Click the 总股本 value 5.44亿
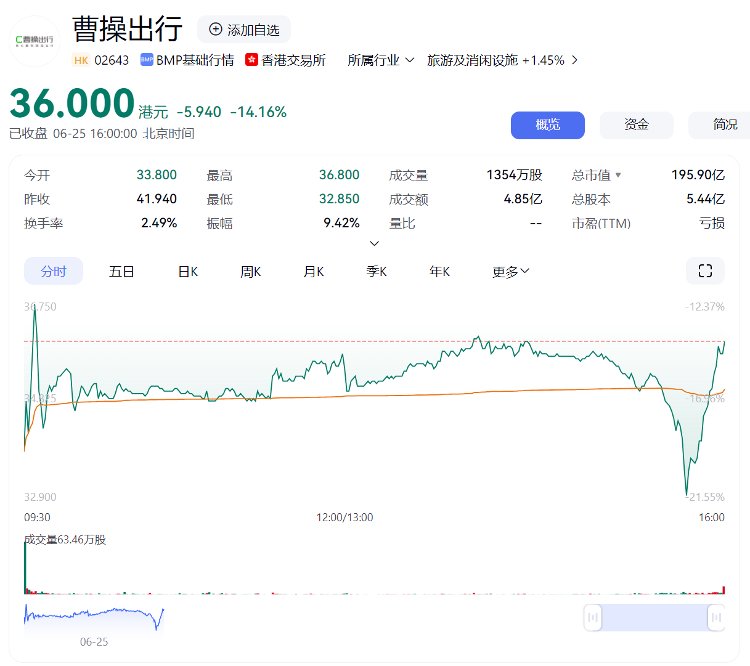 706,199
